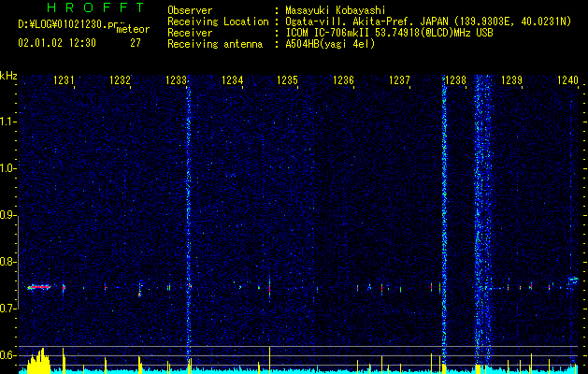Click the long red meteor echo before 1231
The height and width of the screenshot is (374, 588).
(x=39, y=287)
